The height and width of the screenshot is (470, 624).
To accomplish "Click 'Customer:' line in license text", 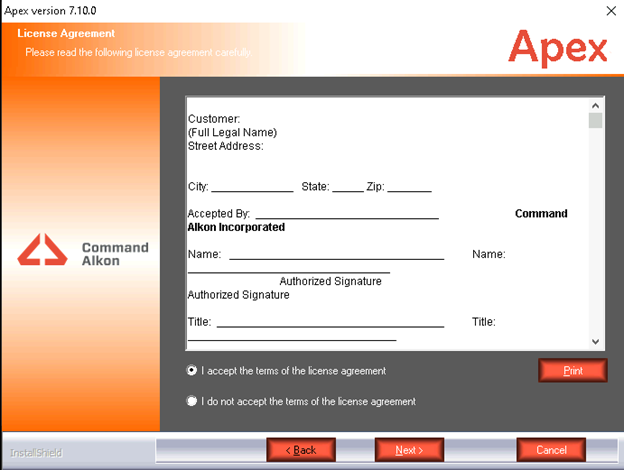I will pos(214,119).
